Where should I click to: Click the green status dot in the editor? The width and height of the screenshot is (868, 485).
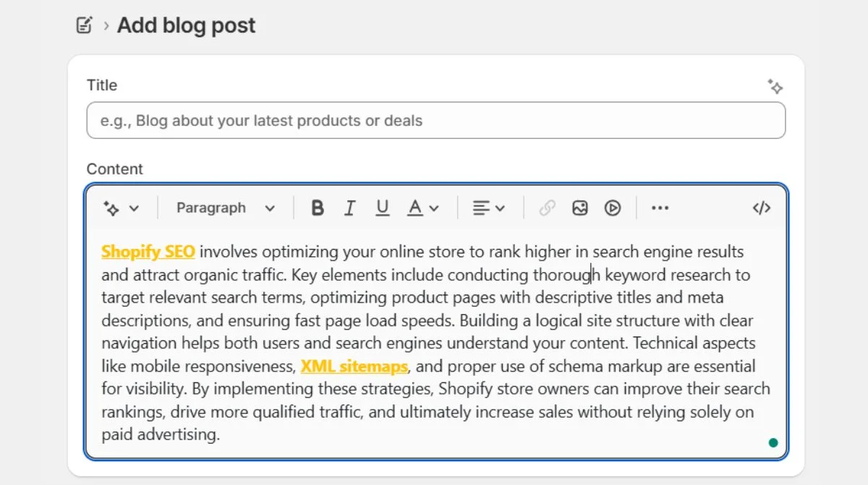click(773, 442)
